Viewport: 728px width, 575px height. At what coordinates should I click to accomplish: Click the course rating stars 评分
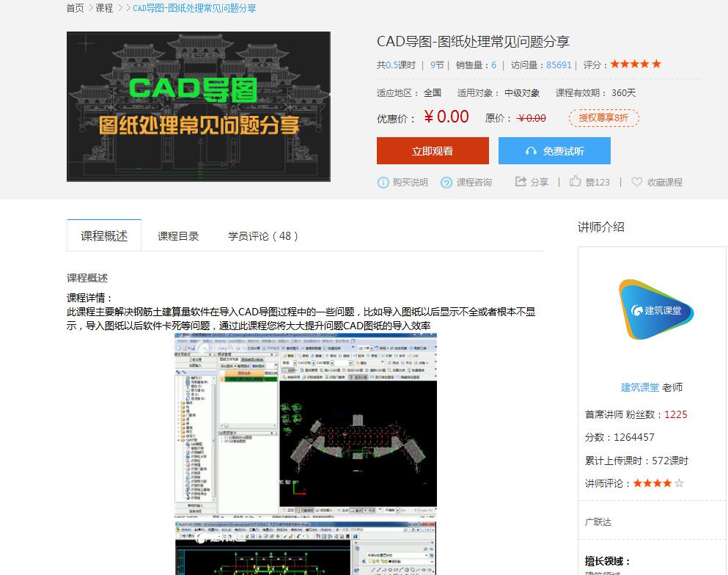coord(635,64)
